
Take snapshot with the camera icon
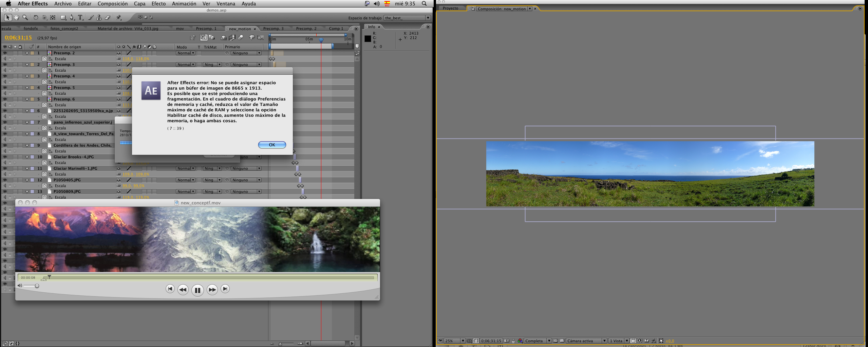click(507, 341)
